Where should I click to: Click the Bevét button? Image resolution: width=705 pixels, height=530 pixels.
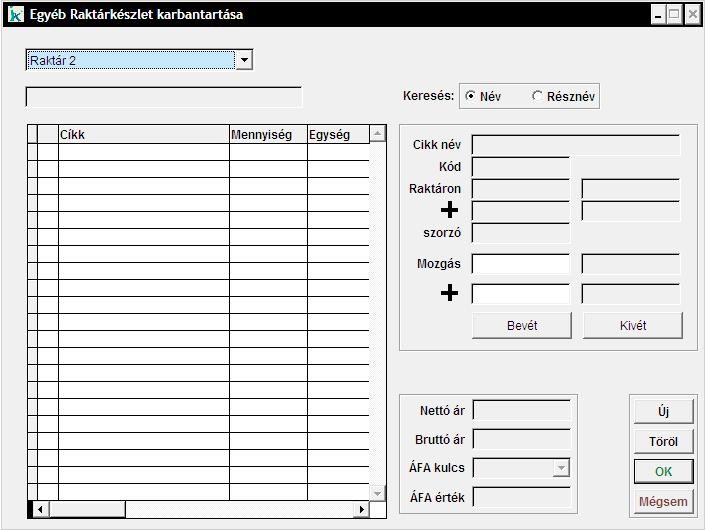point(522,325)
